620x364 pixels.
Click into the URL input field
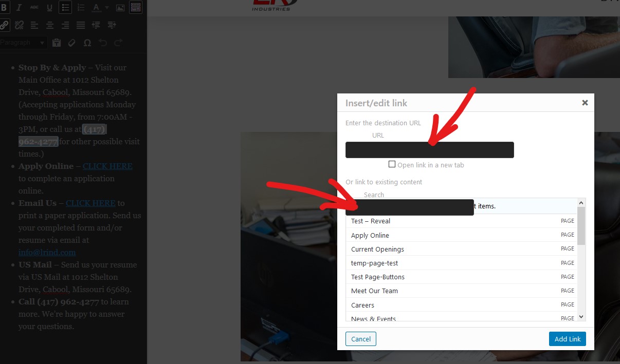429,150
